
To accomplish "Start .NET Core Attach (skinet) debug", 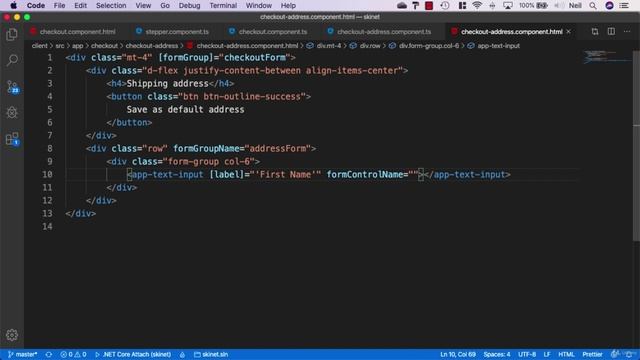I will tap(133, 354).
